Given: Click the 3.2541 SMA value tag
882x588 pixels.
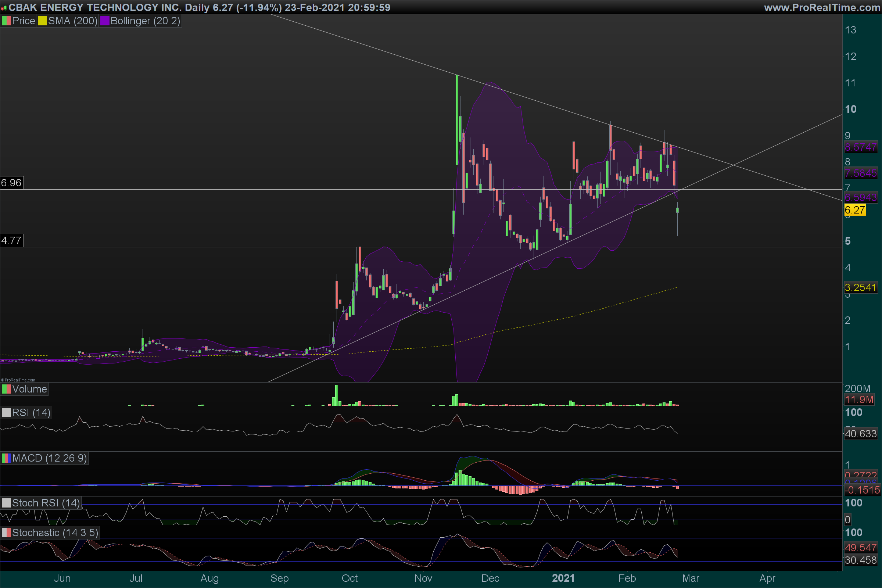Looking at the screenshot, I should pyautogui.click(x=860, y=288).
